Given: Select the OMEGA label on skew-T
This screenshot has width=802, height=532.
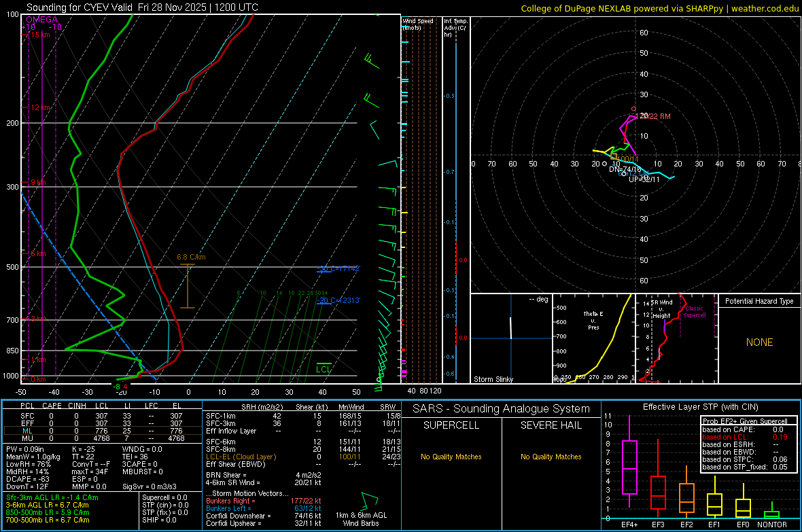Looking at the screenshot, I should pyautogui.click(x=42, y=20).
